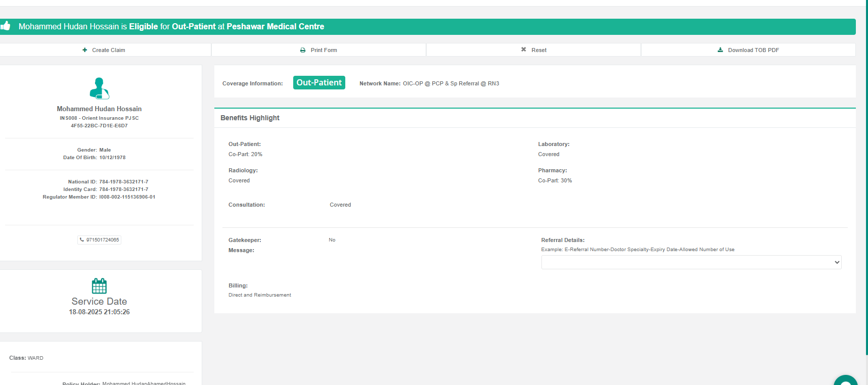The height and width of the screenshot is (385, 868).
Task: Click the patient avatar icon
Action: click(x=99, y=88)
